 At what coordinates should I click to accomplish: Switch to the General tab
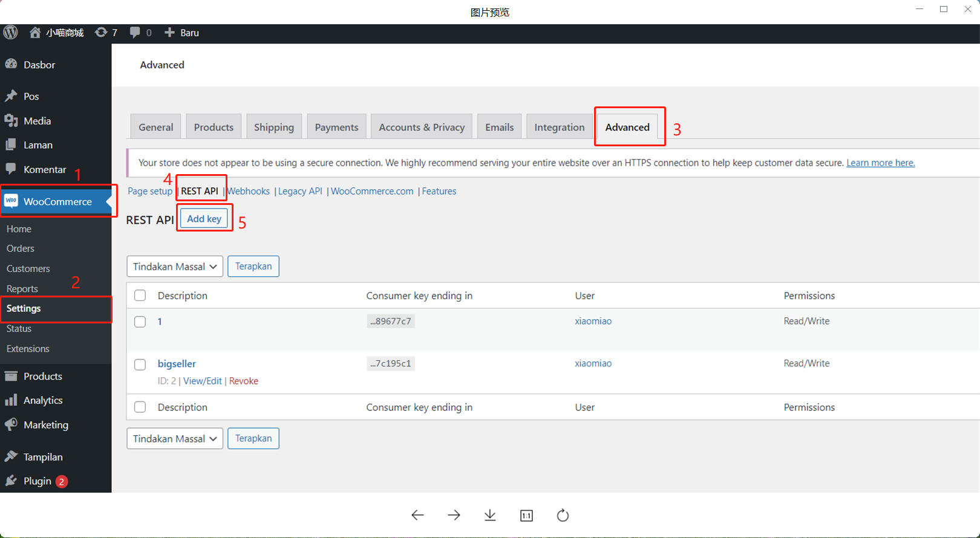point(155,127)
